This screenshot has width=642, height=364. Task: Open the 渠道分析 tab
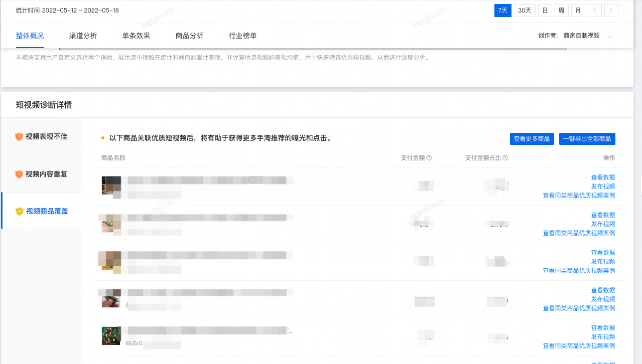(x=83, y=36)
